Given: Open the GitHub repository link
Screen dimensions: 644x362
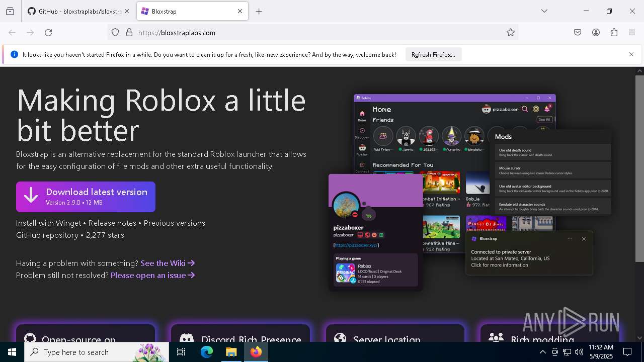Looking at the screenshot, I should [x=47, y=235].
